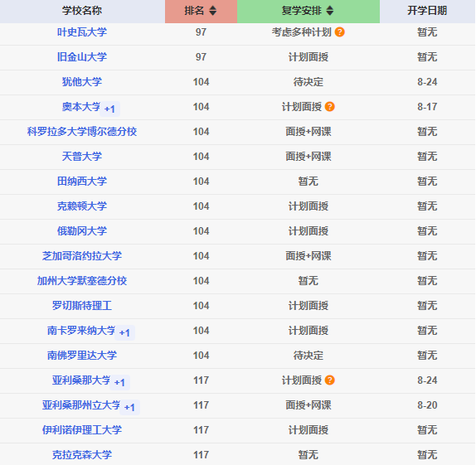Open the 伊利诺伊理工大学 link

[82, 430]
